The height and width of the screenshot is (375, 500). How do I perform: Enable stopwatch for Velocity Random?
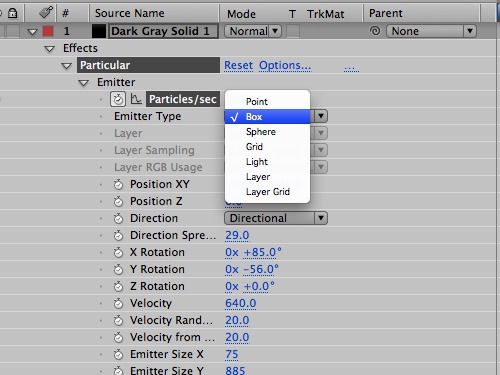coord(118,320)
